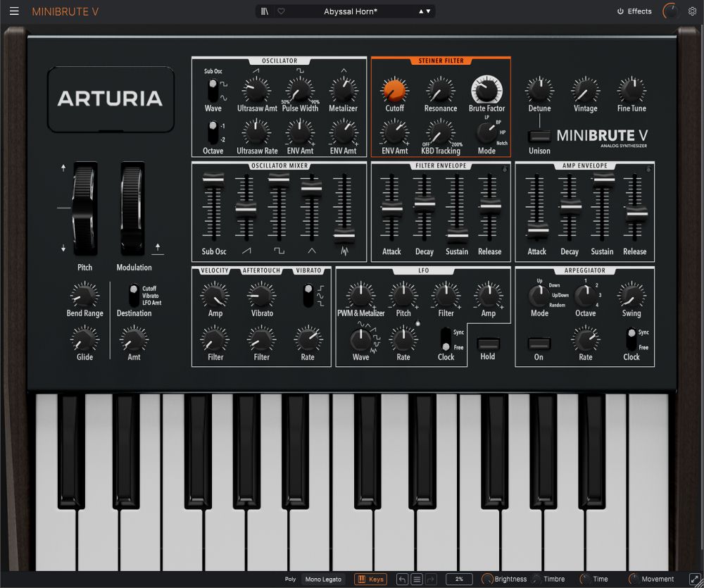Screen dimensions: 704x588
Task: Step to the next preset with down arrow
Action: tap(428, 11)
